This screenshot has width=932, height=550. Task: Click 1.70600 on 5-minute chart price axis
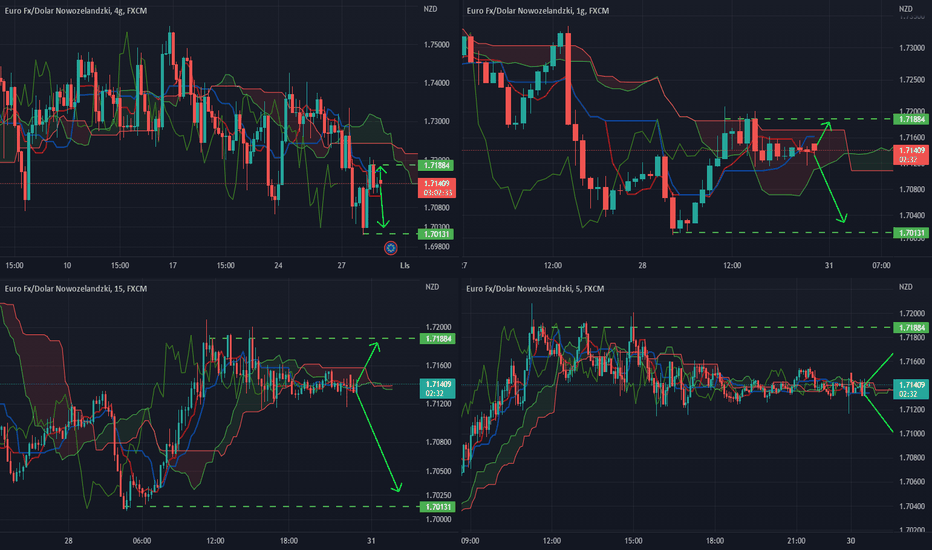click(912, 482)
